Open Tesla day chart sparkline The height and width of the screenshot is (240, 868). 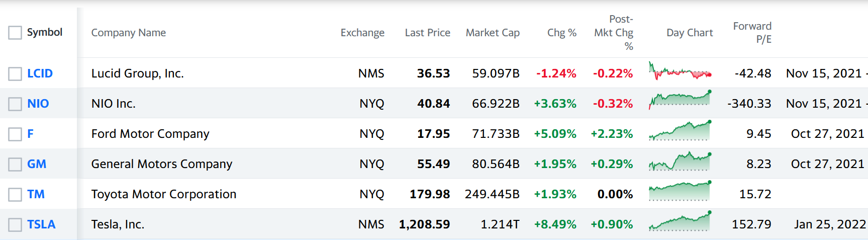coord(680,221)
